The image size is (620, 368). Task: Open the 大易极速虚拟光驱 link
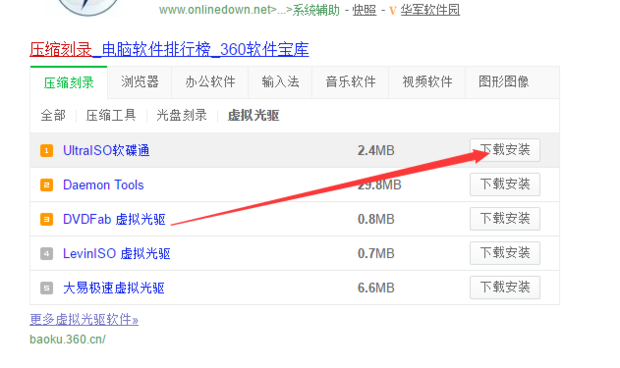114,288
